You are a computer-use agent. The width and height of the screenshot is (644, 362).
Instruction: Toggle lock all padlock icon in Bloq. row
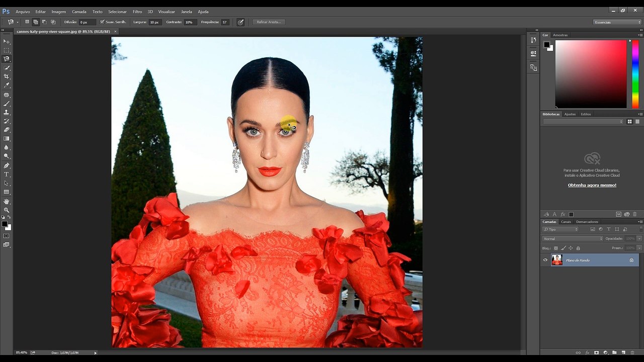578,248
